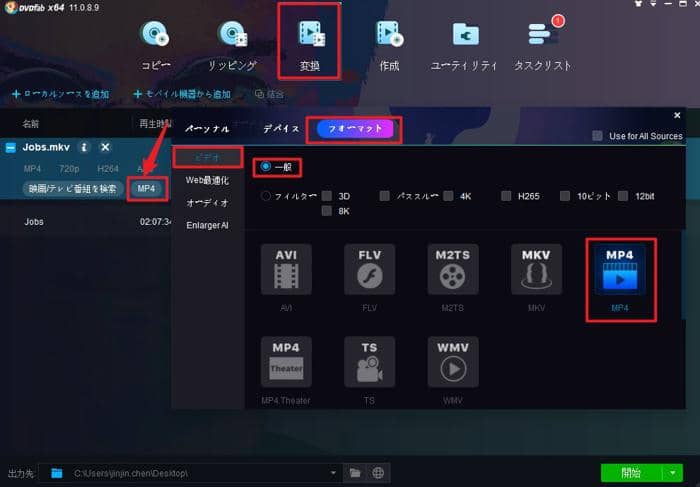The image size is (700, 487).
Task: Open the MP4 profile selector dropdown
Action: [x=147, y=189]
